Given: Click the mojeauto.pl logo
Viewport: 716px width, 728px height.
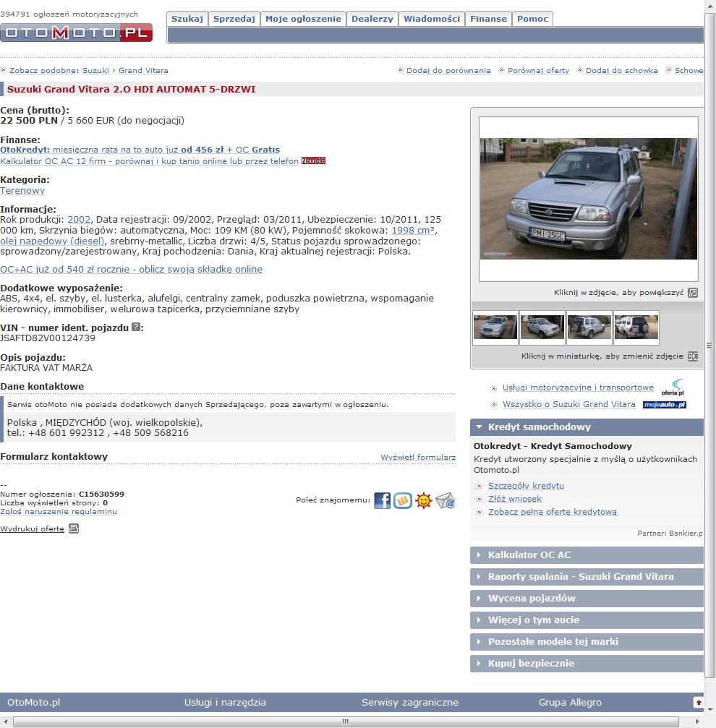Looking at the screenshot, I should pos(665,404).
